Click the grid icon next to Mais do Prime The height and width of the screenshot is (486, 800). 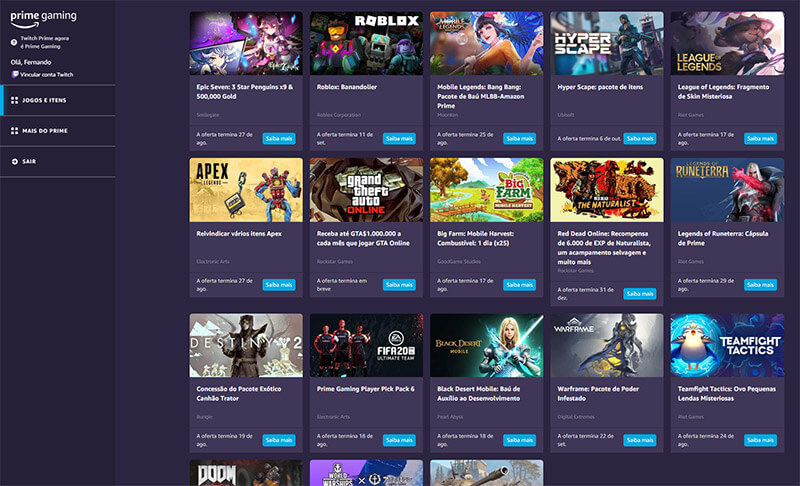coord(14,131)
